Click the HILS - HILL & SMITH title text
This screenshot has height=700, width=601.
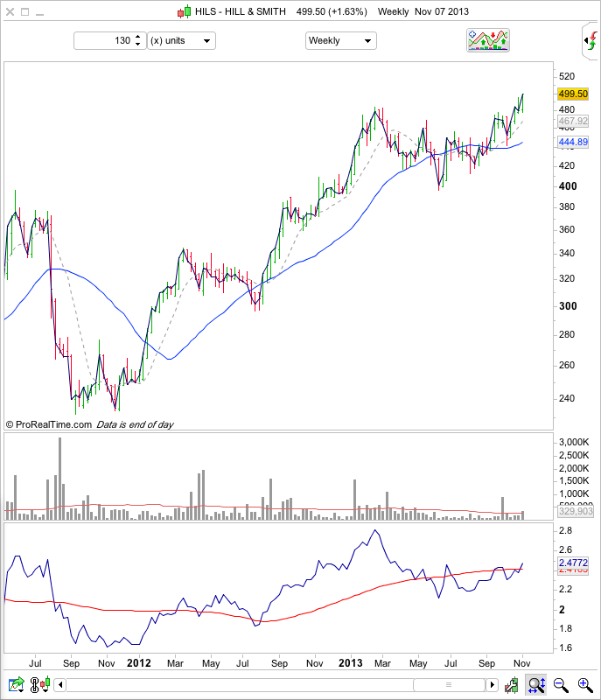pyautogui.click(x=240, y=11)
